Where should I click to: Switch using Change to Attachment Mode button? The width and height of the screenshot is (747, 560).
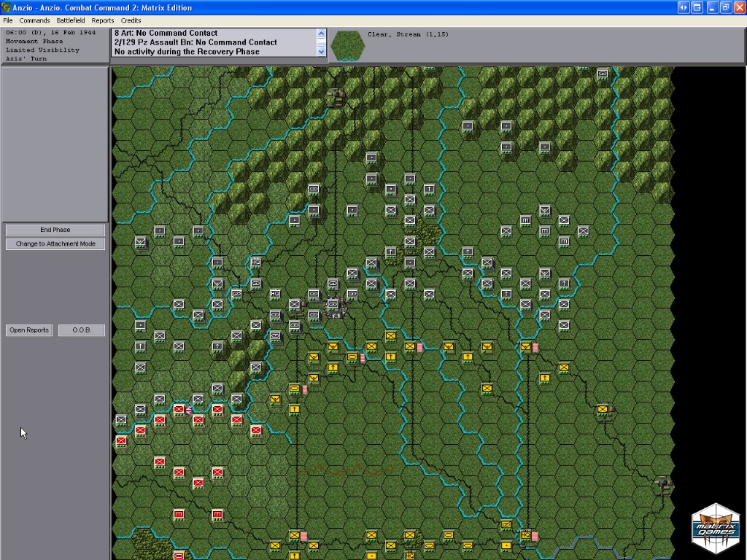pyautogui.click(x=55, y=244)
